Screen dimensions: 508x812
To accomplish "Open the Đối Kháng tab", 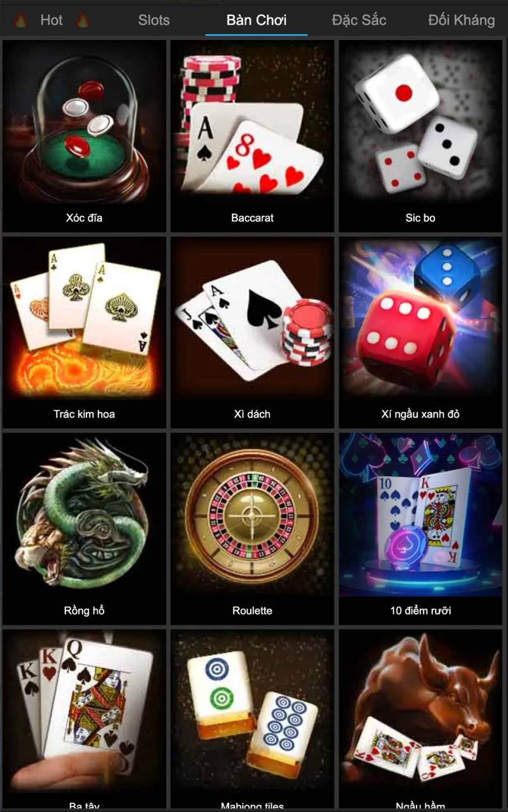I will pos(462,20).
